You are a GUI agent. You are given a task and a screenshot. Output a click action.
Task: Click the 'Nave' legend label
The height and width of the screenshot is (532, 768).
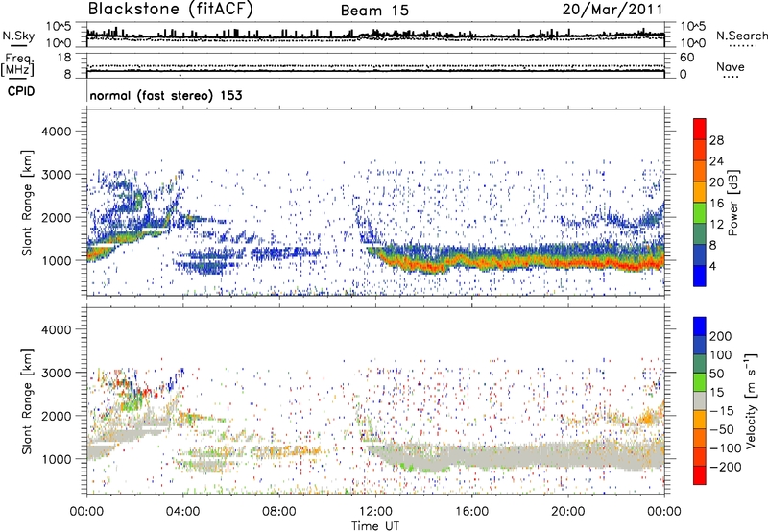(731, 66)
